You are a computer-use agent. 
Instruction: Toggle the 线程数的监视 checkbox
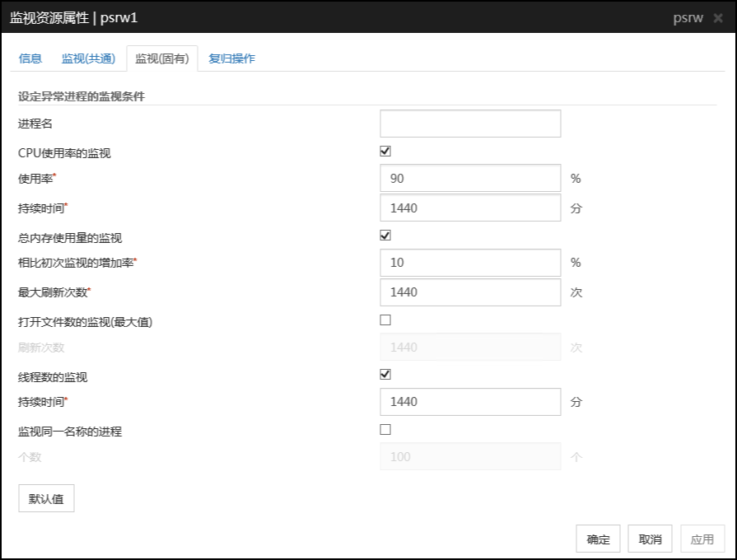click(385, 375)
